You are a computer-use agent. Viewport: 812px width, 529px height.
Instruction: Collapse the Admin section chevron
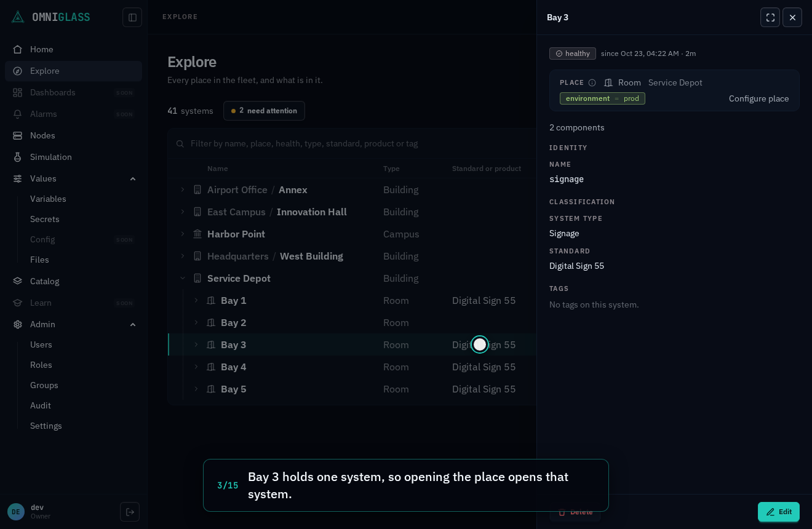133,324
